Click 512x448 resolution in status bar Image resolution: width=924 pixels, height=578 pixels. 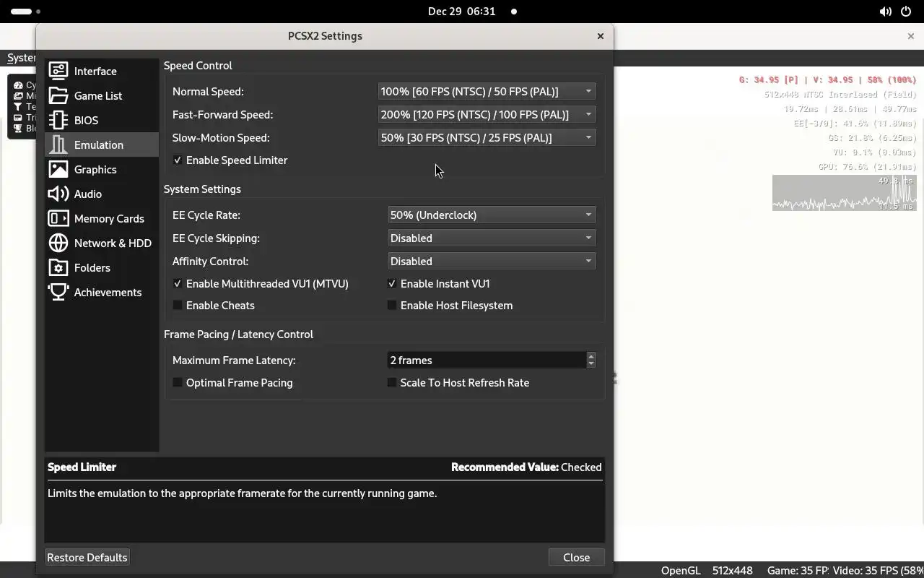[x=732, y=570]
